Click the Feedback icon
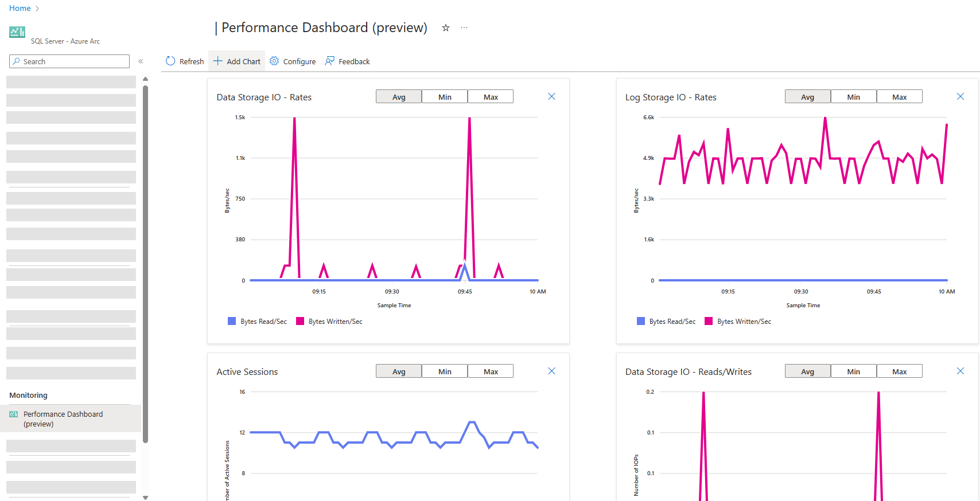This screenshot has width=980, height=501. (330, 61)
